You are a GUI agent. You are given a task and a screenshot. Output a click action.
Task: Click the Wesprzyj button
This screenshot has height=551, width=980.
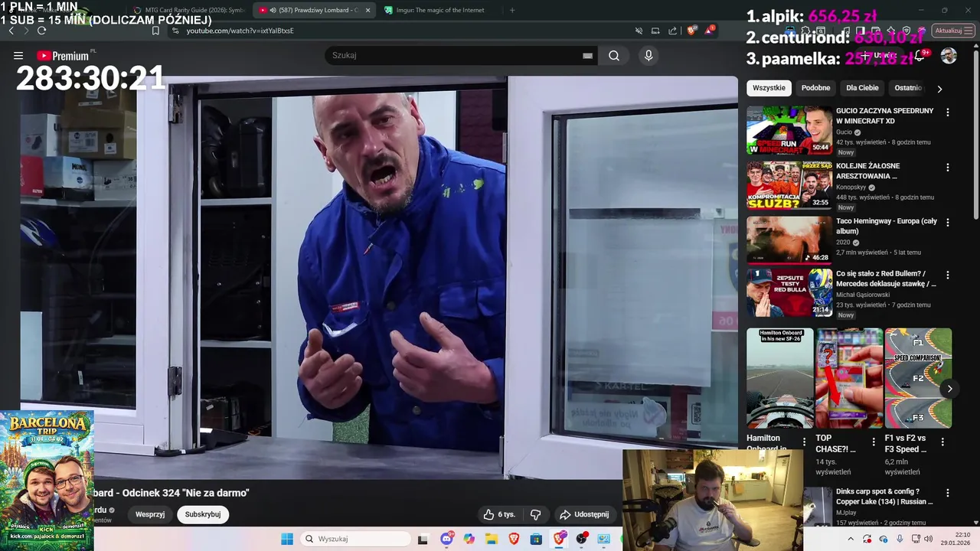coord(150,514)
